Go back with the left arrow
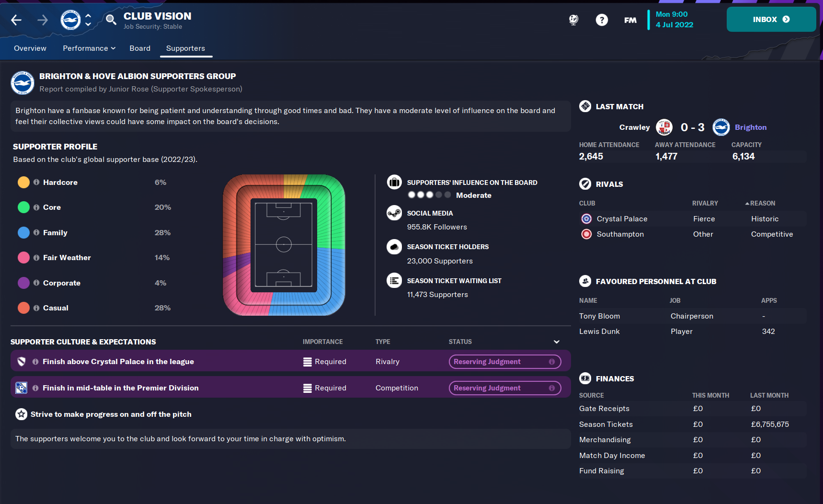Screen dimensions: 823x504 pyautogui.click(x=16, y=20)
